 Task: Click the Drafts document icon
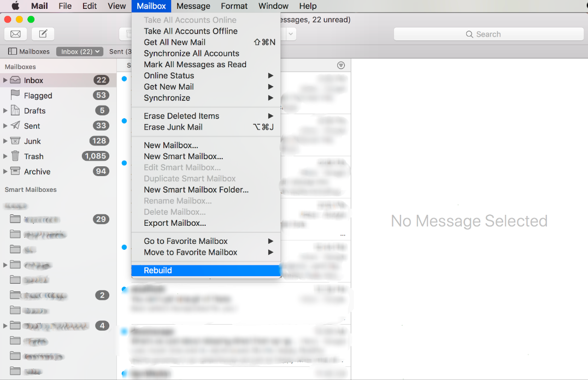(x=15, y=110)
